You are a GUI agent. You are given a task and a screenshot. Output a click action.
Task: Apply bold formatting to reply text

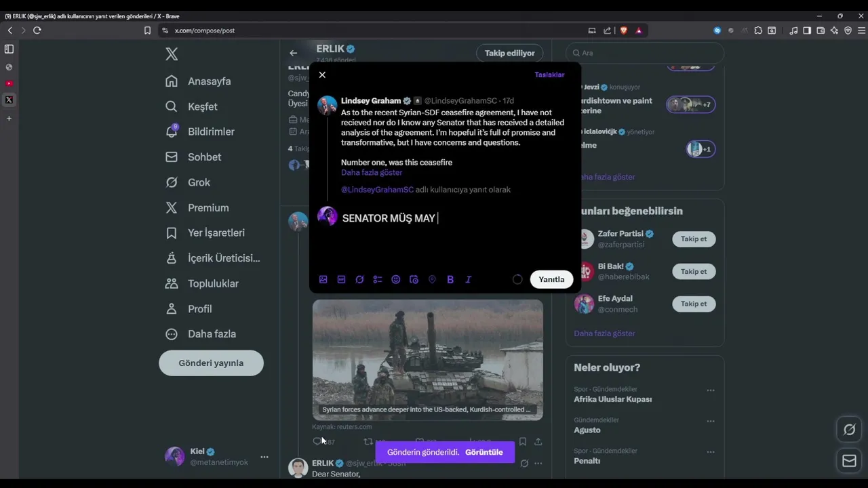click(450, 279)
